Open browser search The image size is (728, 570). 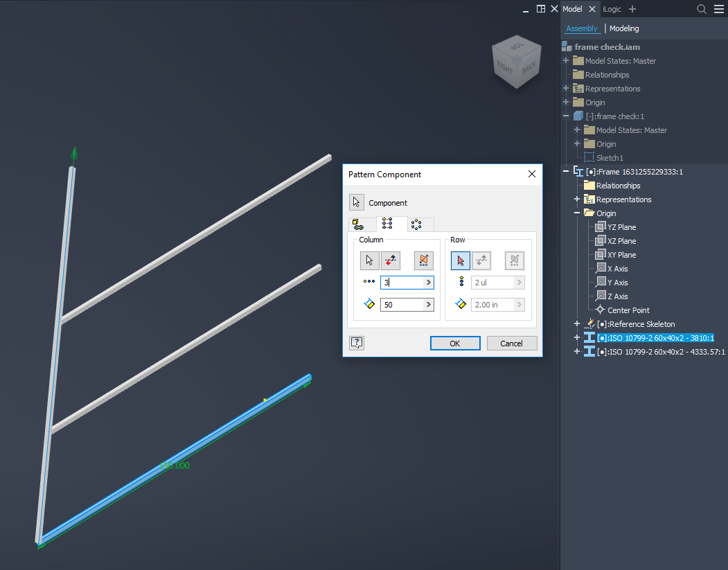[x=702, y=9]
